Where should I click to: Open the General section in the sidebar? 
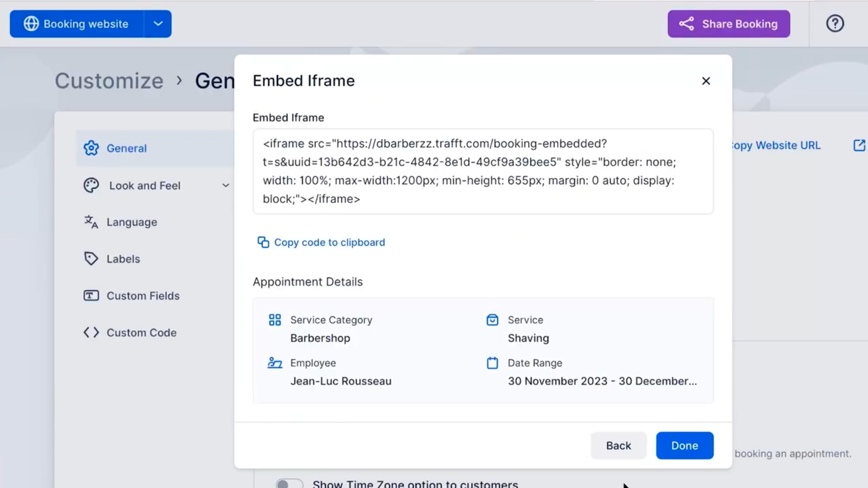pyautogui.click(x=126, y=148)
